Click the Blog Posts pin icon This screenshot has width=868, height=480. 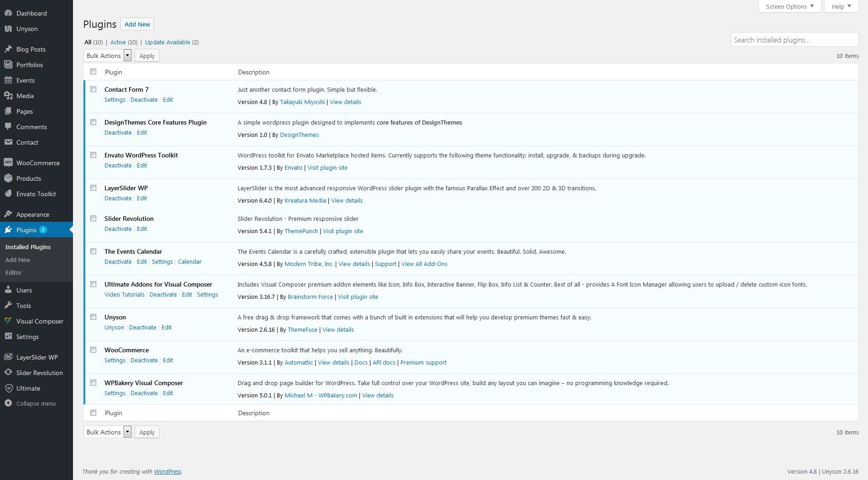coord(8,49)
